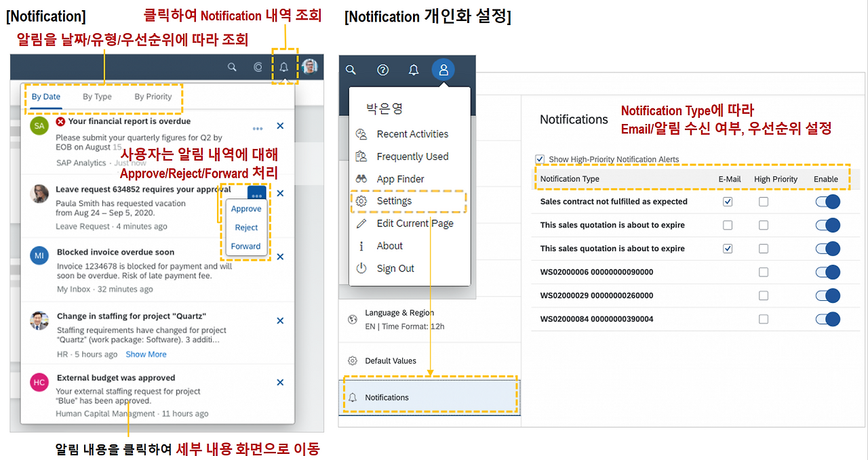The height and width of the screenshot is (460, 868).
Task: Disable the Enable toggle for WS02000006 00000000090000
Action: [827, 272]
